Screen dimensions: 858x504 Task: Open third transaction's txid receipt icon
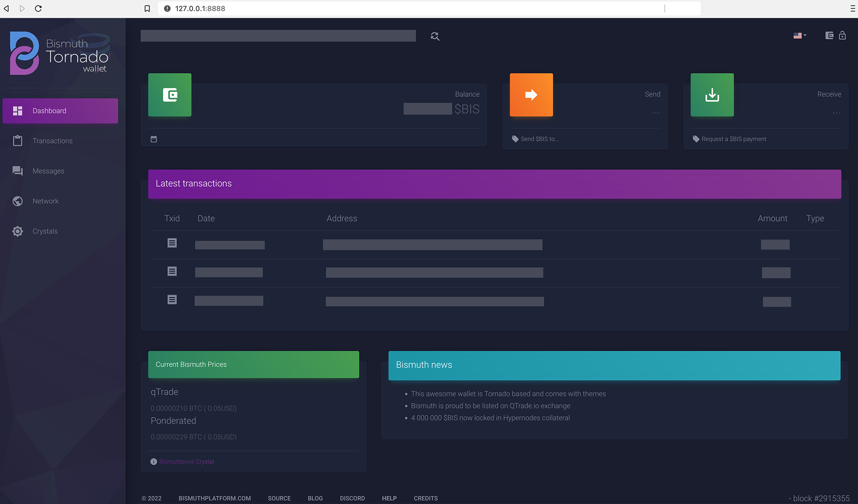[x=172, y=299]
